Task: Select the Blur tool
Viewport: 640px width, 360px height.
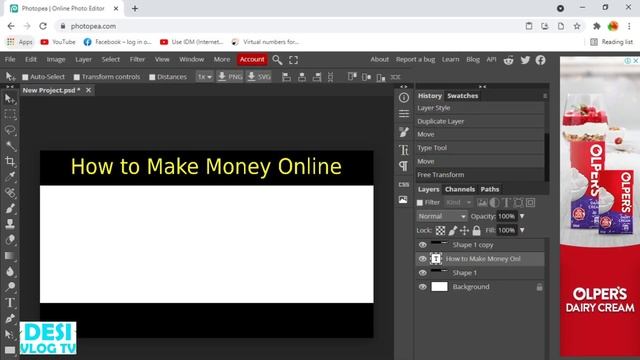Action: click(10, 271)
